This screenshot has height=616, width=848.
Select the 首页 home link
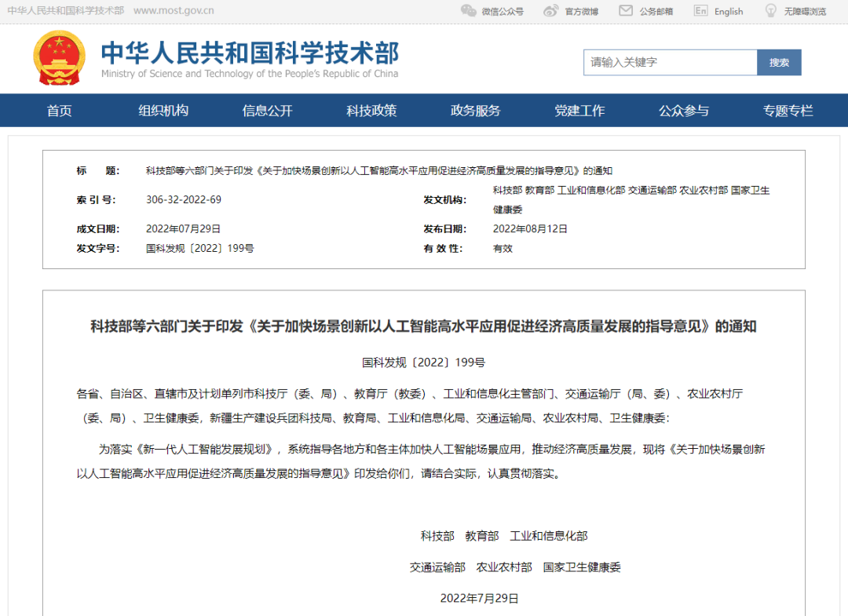(x=59, y=111)
